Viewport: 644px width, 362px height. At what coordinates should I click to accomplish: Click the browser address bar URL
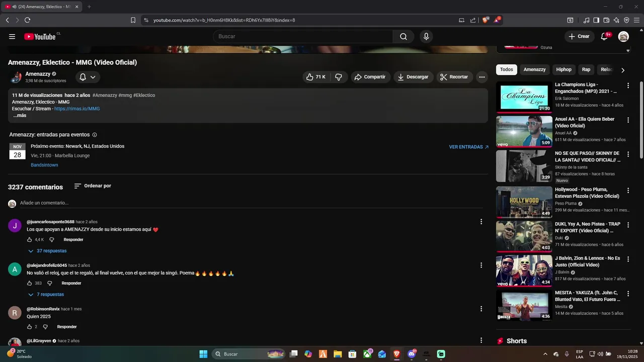point(224,20)
